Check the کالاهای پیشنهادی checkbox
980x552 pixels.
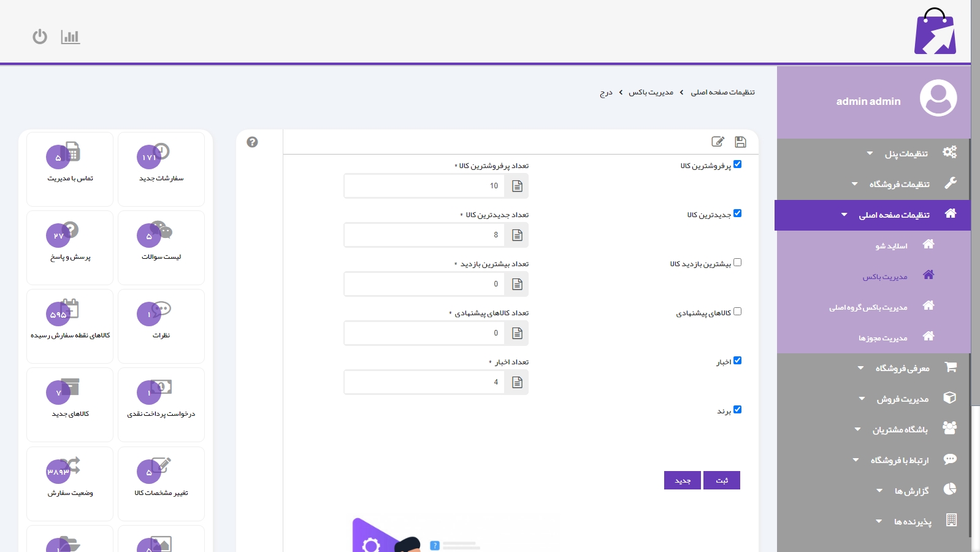(738, 312)
